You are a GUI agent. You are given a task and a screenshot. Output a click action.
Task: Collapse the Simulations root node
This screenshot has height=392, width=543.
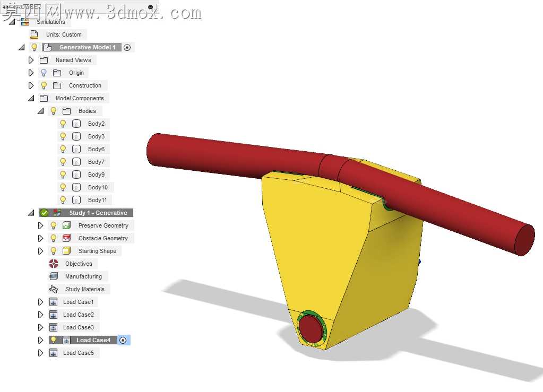click(x=12, y=22)
